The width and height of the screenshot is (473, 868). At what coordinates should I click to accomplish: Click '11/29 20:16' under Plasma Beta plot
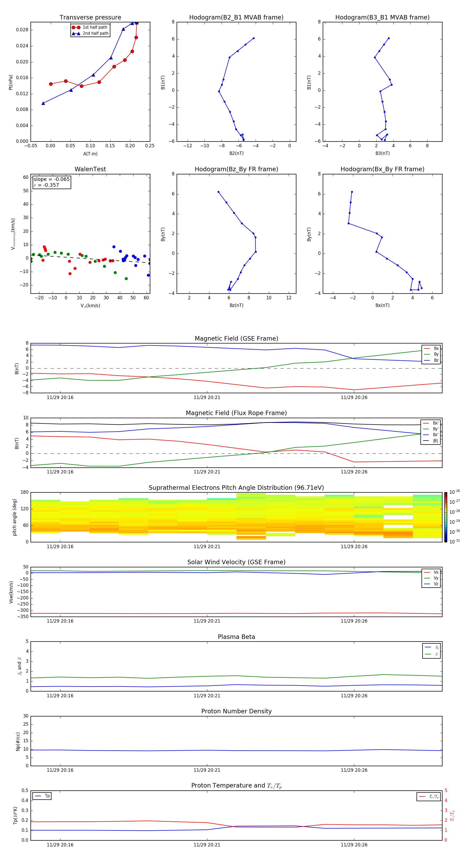point(60,695)
